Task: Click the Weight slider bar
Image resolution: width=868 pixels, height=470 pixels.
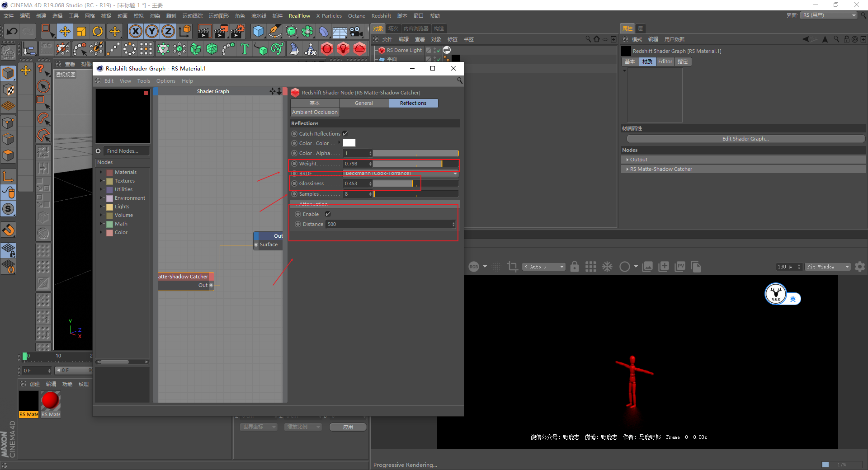Action: (415, 164)
